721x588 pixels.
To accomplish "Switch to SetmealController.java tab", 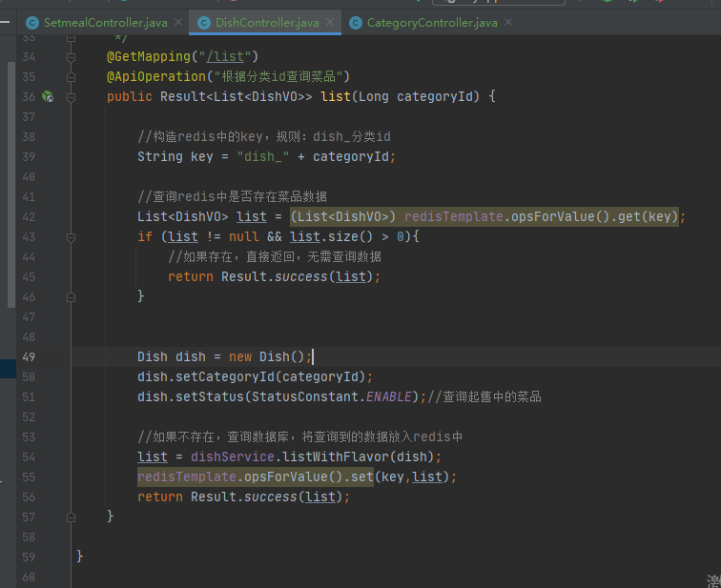I will pyautogui.click(x=105, y=23).
